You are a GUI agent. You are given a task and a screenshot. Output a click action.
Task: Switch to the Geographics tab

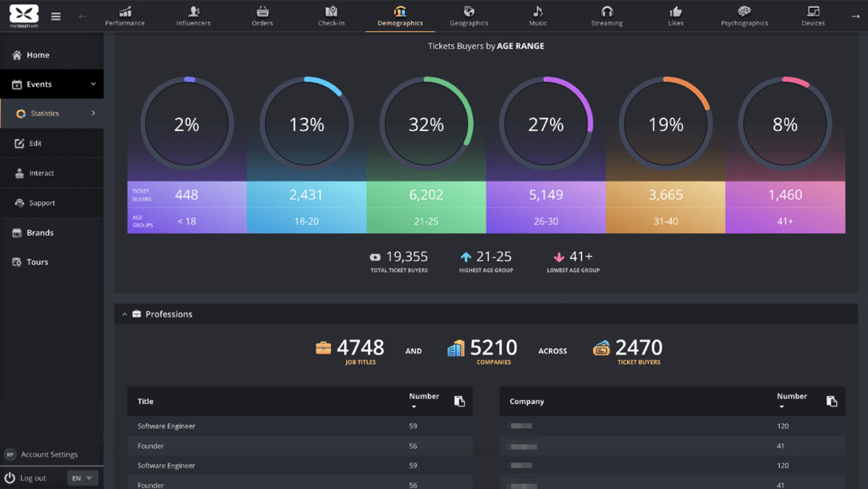[469, 16]
